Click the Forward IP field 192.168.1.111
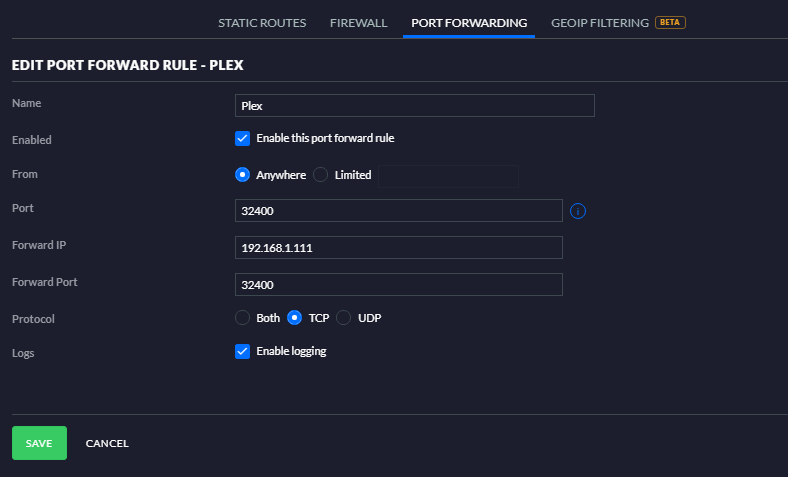Screen dimensions: 788x477 (x=399, y=248)
